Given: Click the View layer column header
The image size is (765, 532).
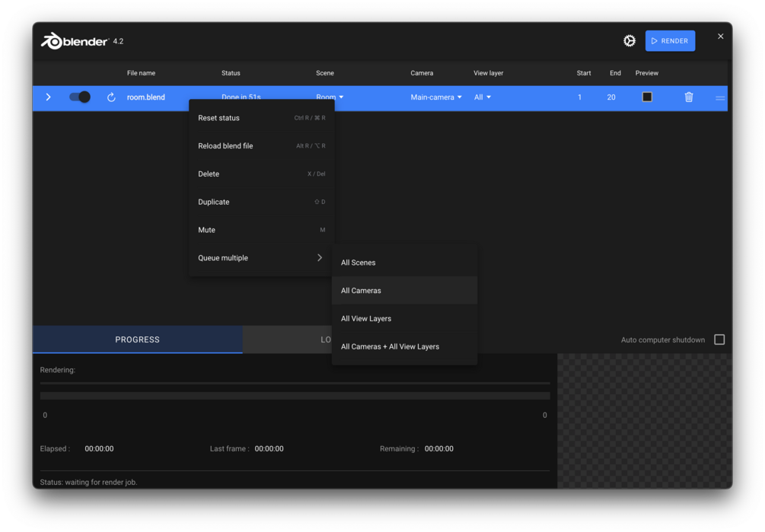Looking at the screenshot, I should 489,73.
